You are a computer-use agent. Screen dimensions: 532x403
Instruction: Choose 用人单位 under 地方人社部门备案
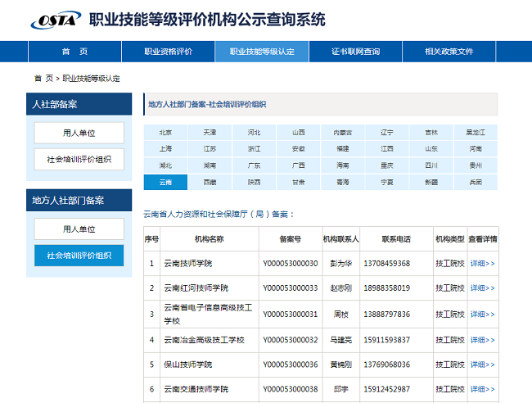coord(79,229)
